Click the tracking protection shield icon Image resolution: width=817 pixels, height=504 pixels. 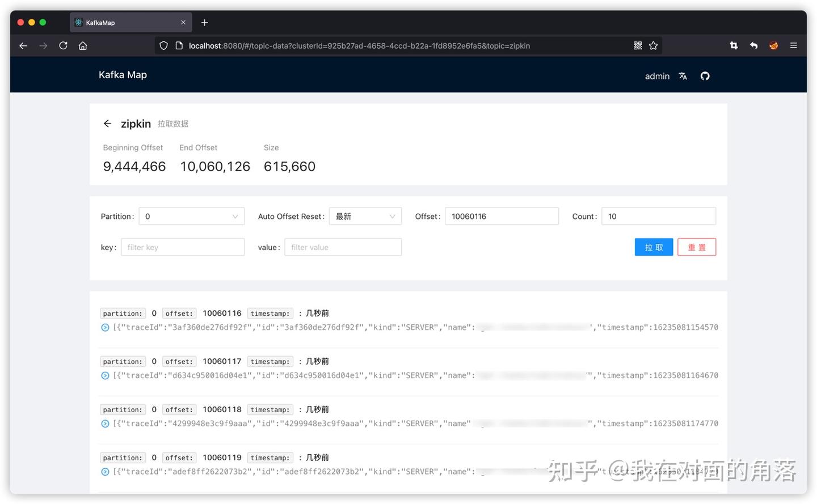pyautogui.click(x=163, y=45)
